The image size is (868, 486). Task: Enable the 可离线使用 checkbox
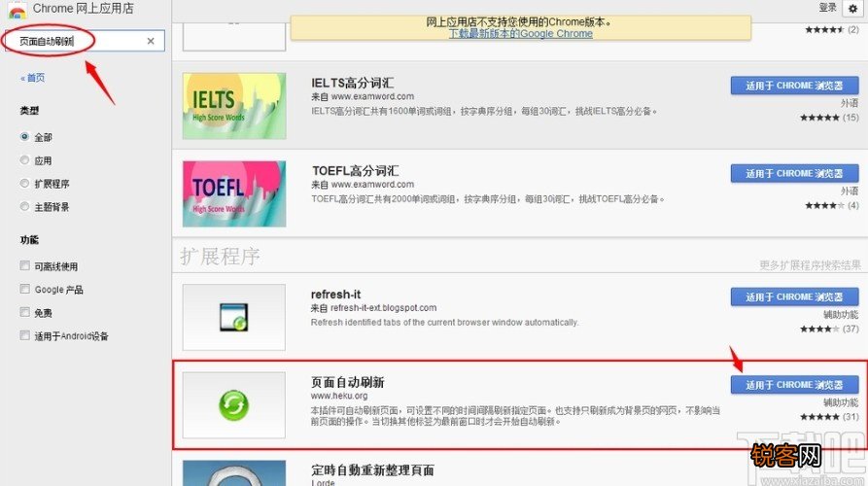[24, 265]
